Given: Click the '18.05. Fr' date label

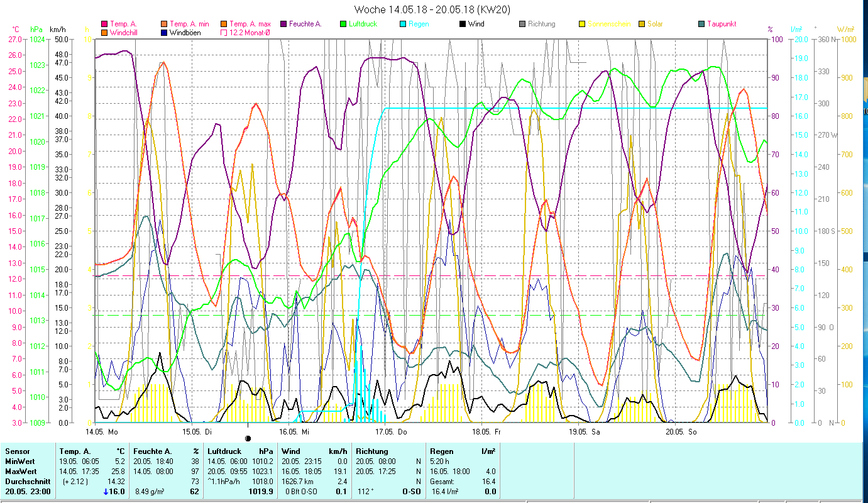Looking at the screenshot, I should click(x=487, y=432).
